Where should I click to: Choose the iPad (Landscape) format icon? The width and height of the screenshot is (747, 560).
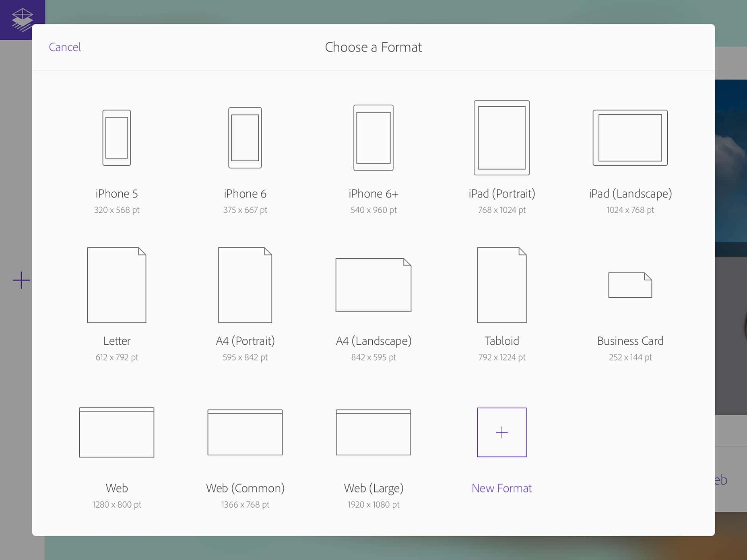(629, 138)
